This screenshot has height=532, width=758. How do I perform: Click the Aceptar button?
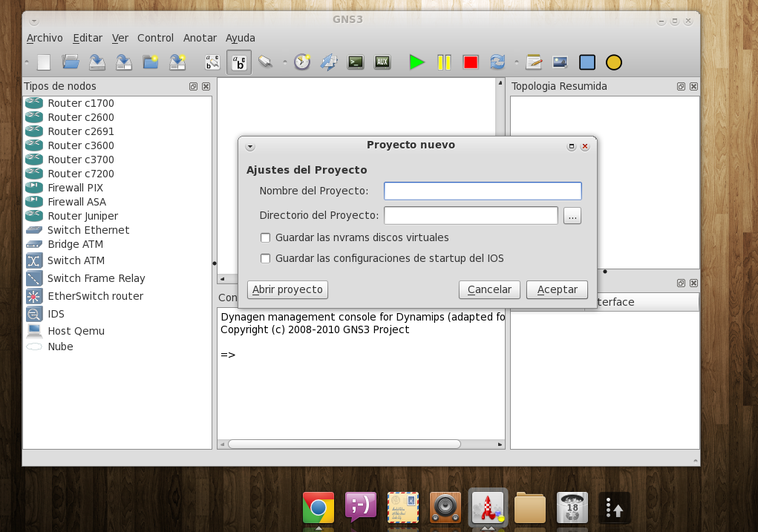tap(557, 289)
